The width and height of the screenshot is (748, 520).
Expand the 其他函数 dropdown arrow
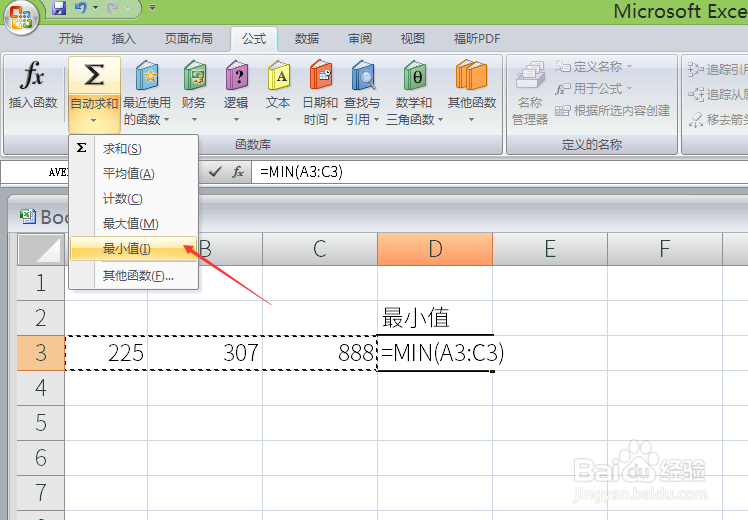pyautogui.click(x=471, y=119)
